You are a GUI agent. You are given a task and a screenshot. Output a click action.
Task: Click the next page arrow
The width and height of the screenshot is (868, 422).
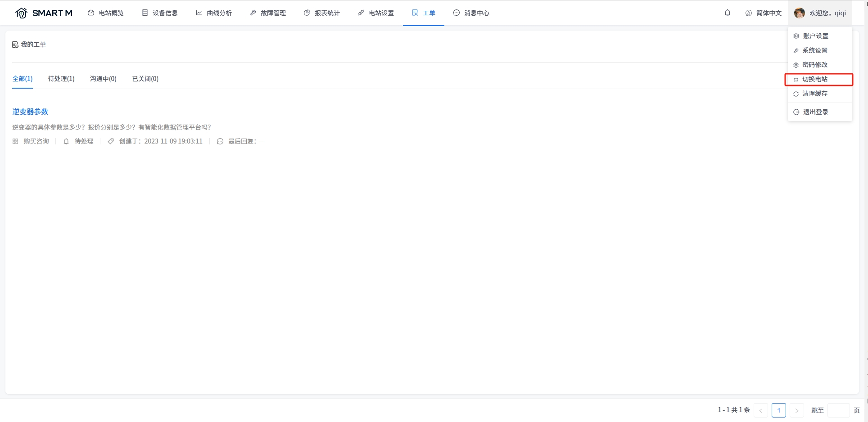796,410
